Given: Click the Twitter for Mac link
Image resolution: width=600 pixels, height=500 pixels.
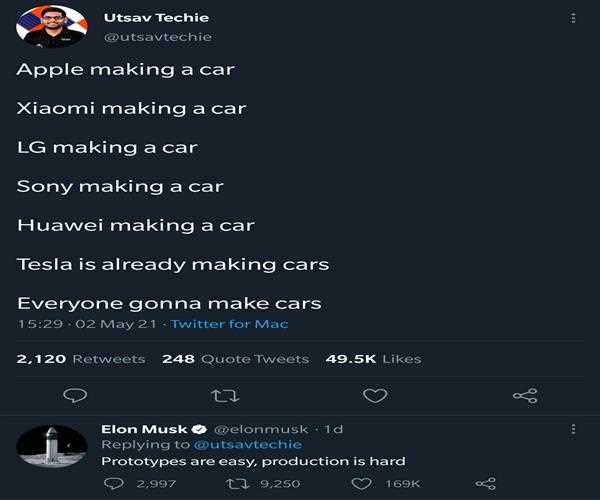Looking at the screenshot, I should tap(229, 324).
